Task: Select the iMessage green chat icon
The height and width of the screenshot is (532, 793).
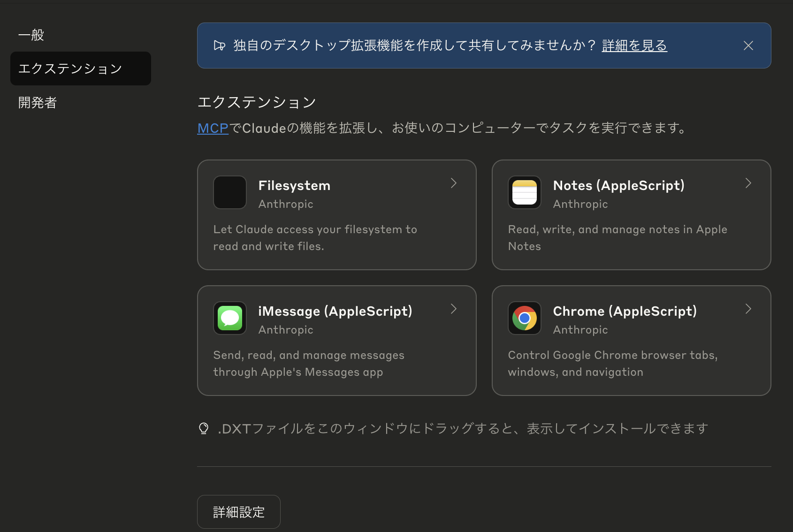Action: tap(230, 318)
